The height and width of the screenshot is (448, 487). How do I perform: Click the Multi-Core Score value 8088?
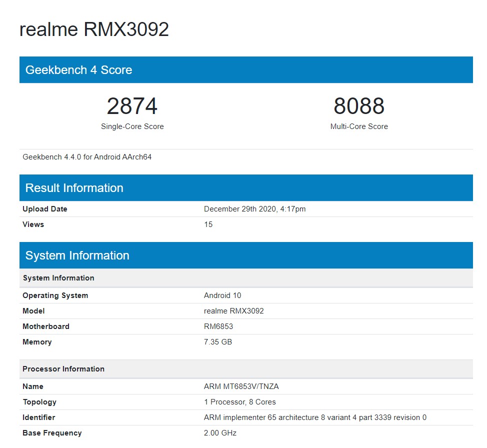coord(359,105)
